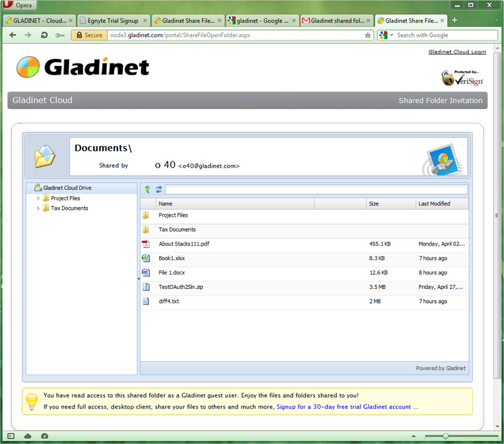This screenshot has height=444, width=504.
Task: Expand the Tax Documents tree node
Action: tap(38, 208)
